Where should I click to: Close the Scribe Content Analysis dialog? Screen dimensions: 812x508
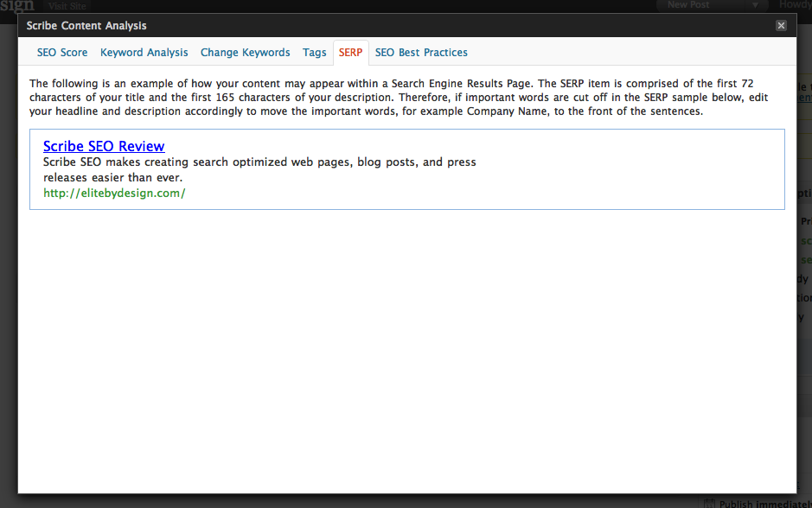pyautogui.click(x=781, y=25)
